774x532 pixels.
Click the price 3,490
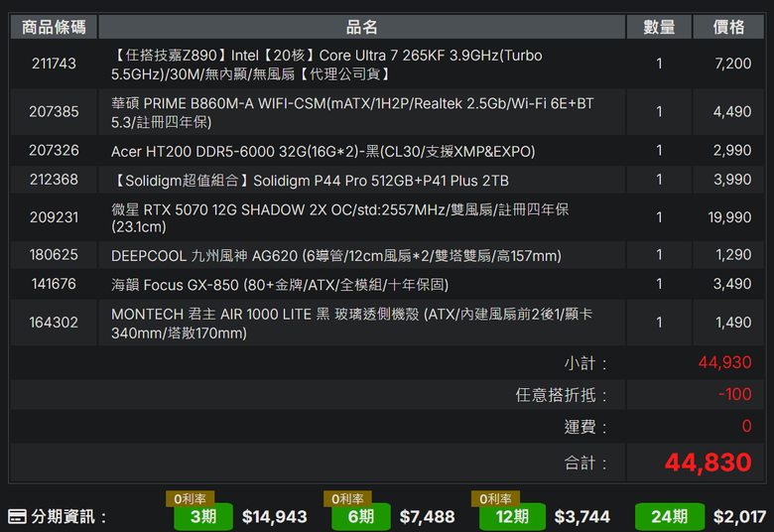(732, 284)
